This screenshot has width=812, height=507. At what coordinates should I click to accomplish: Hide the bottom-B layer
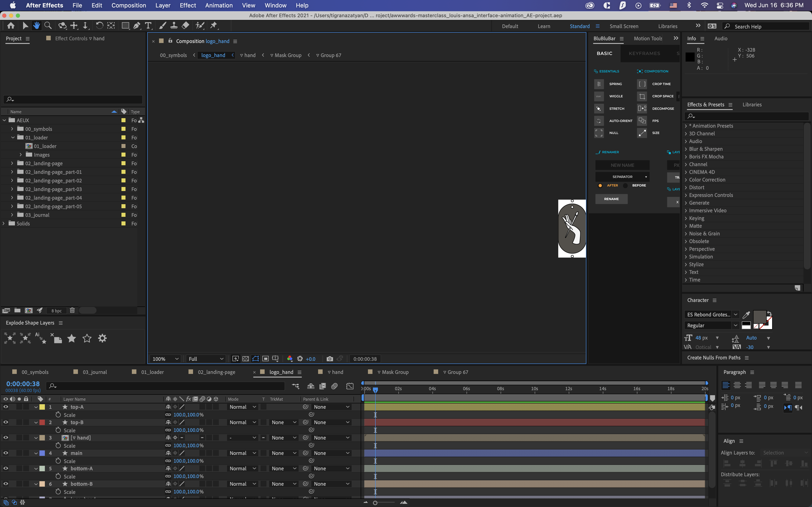pos(5,483)
